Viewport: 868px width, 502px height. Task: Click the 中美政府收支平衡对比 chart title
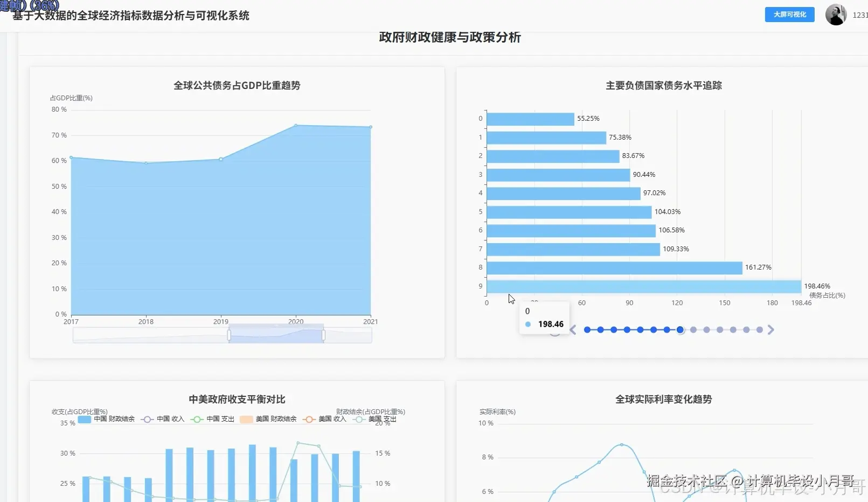(237, 399)
